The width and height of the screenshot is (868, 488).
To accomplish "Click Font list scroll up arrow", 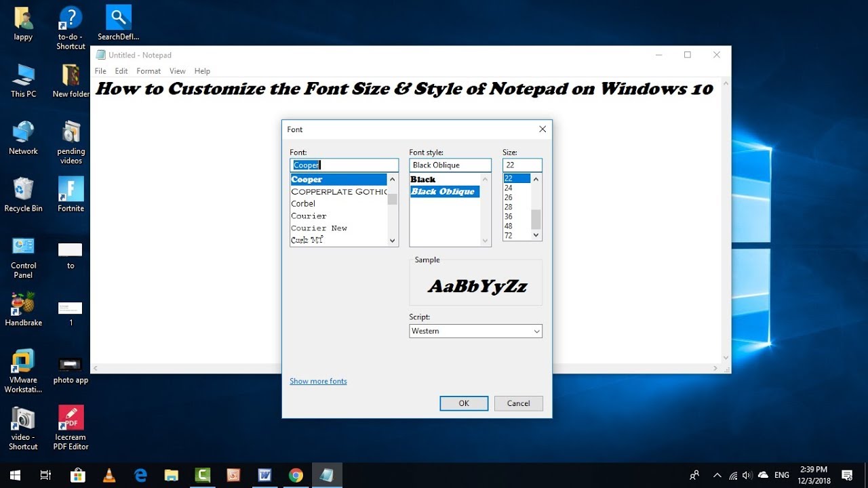I will pos(393,180).
